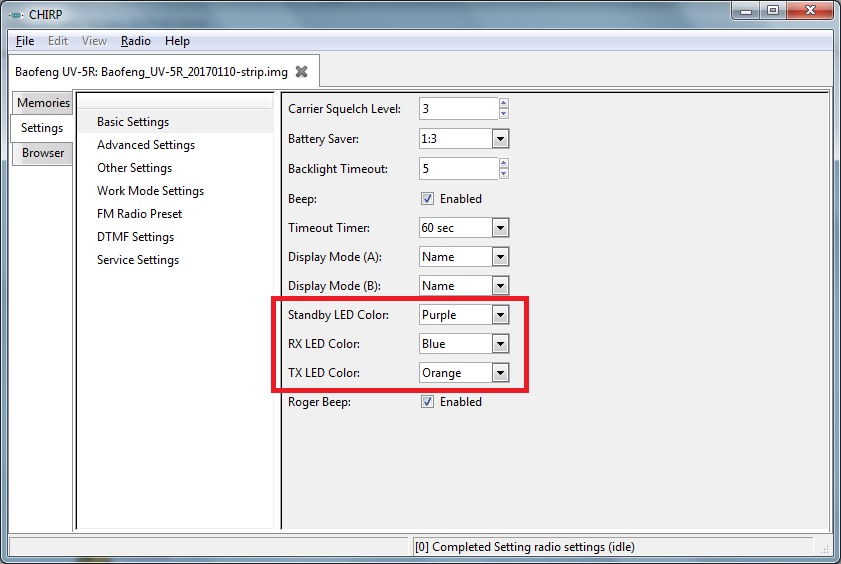
Task: Open the Display Mode (B) dropdown
Action: coord(500,286)
